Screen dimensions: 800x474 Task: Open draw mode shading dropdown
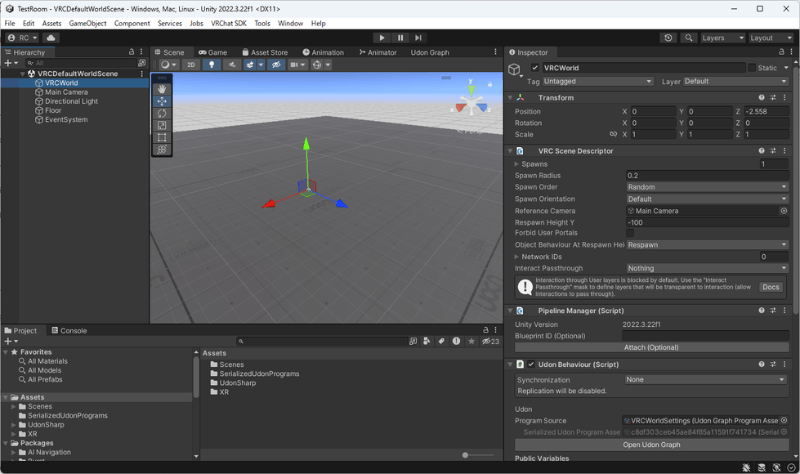pos(168,65)
